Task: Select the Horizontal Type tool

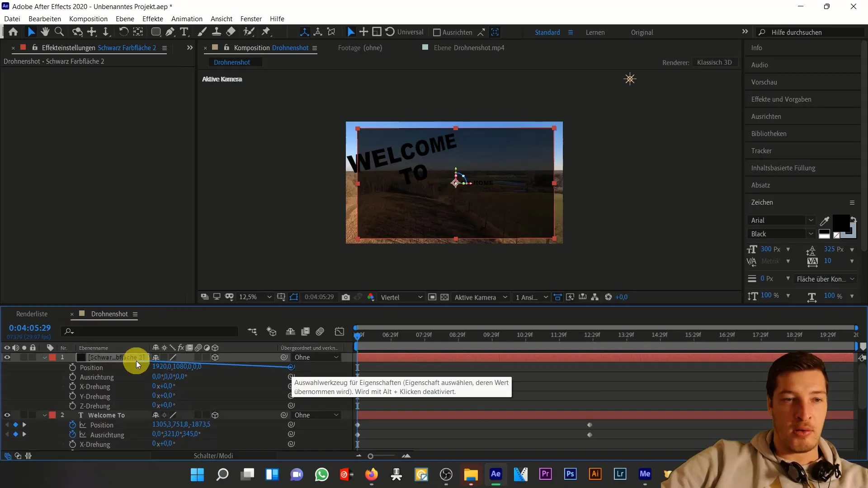Action: 184,32
